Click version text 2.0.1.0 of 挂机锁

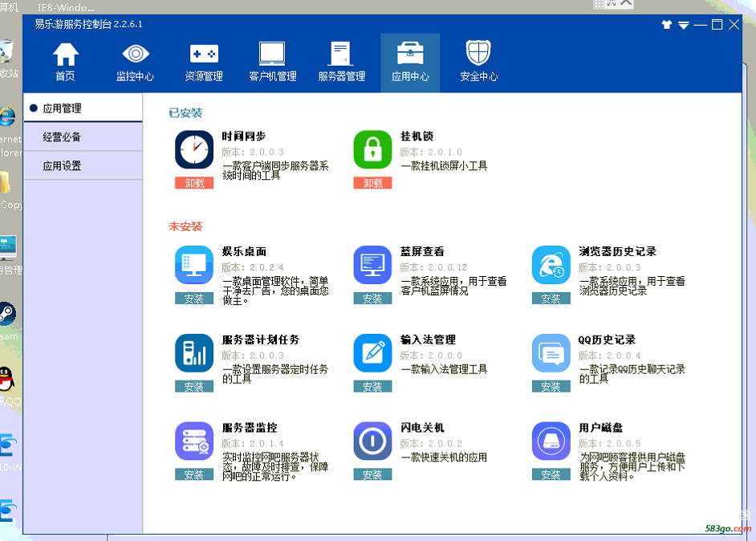[445, 152]
